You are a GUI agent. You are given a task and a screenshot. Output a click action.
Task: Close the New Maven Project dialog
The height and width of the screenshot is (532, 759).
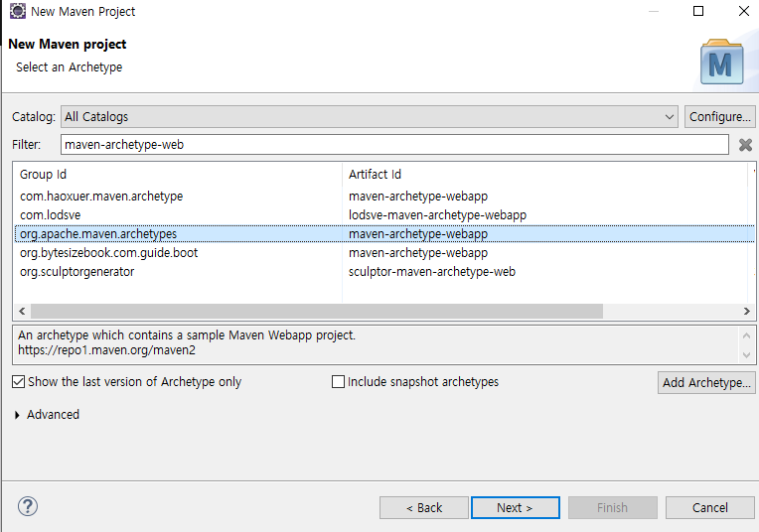click(744, 11)
